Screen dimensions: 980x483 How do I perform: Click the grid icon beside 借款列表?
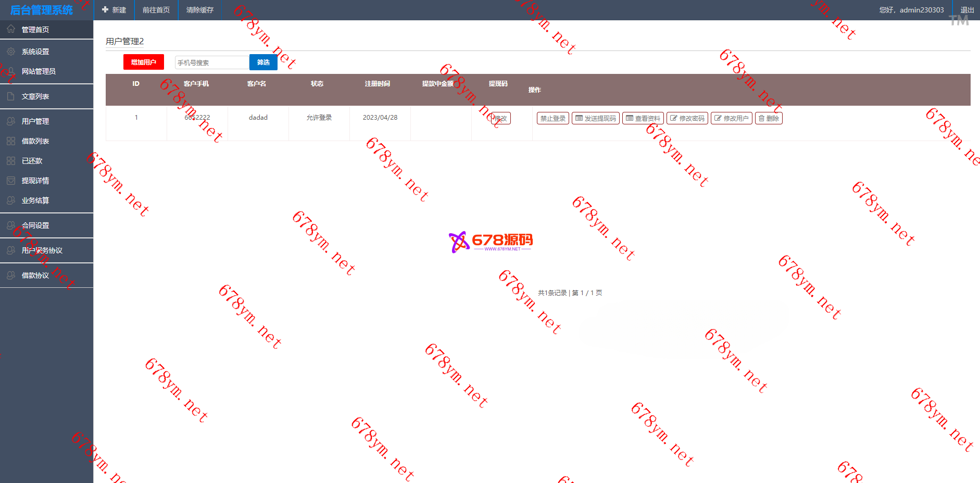click(x=11, y=141)
